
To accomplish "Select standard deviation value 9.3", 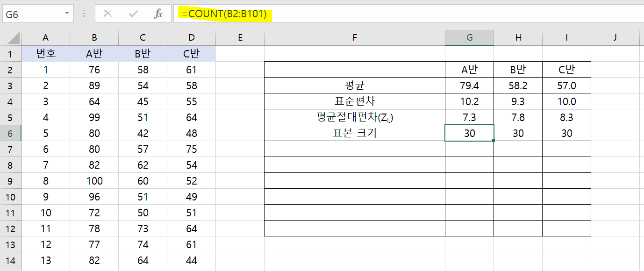I will pyautogui.click(x=518, y=101).
